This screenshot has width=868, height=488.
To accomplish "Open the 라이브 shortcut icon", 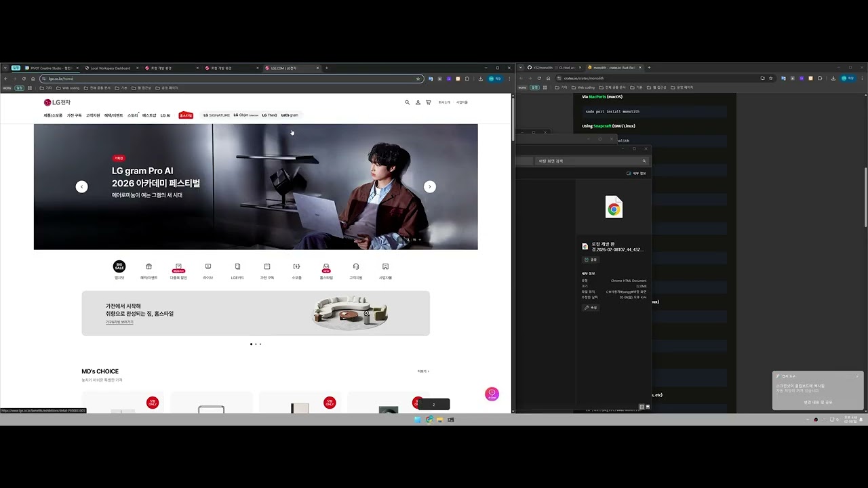I will pos(208,266).
